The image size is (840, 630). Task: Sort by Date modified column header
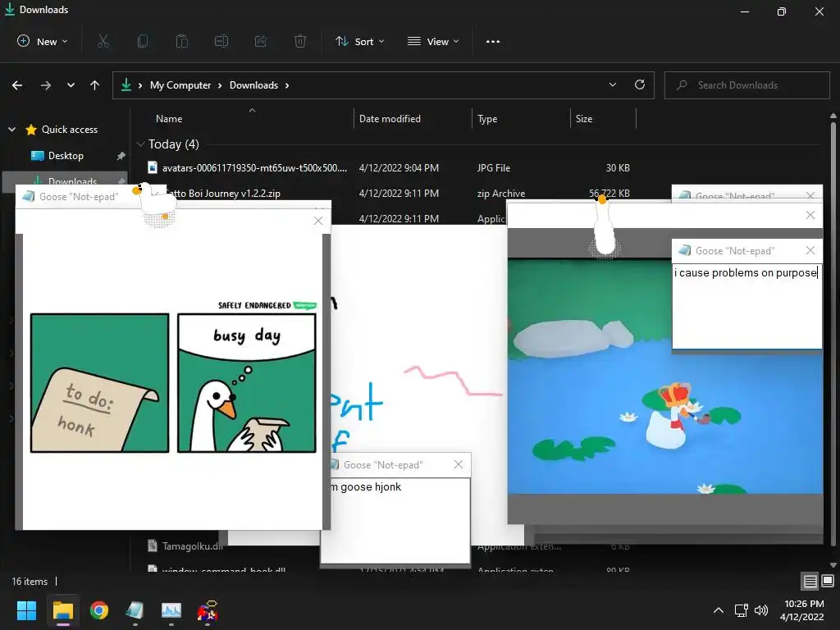390,119
